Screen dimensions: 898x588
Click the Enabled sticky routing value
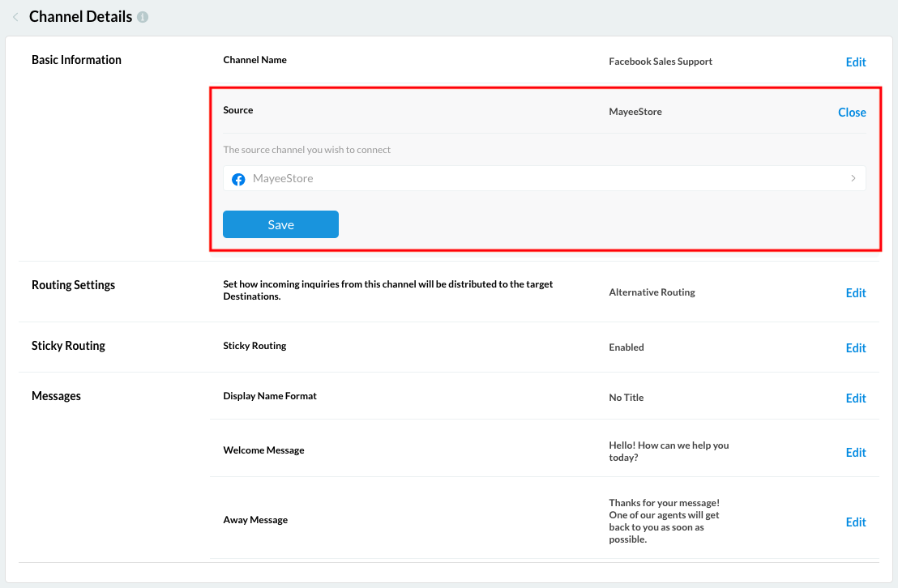pos(626,347)
